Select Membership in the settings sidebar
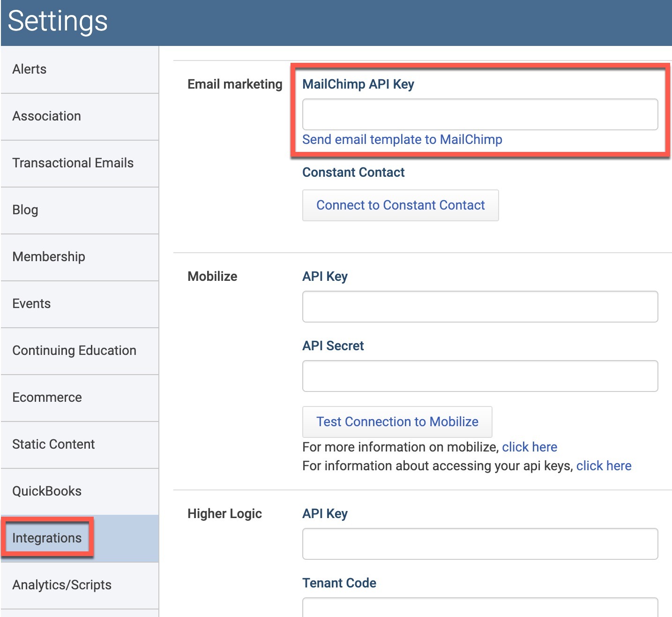Viewport: 672px width, 617px height. pos(80,257)
